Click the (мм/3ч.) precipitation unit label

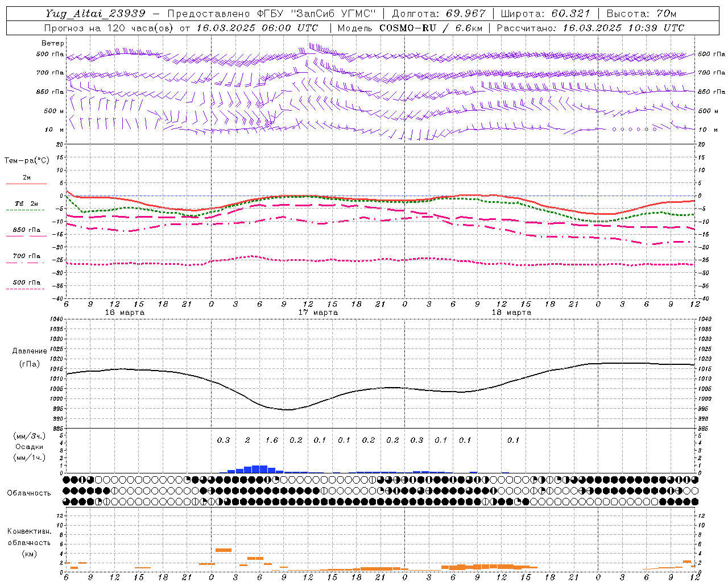click(x=30, y=436)
